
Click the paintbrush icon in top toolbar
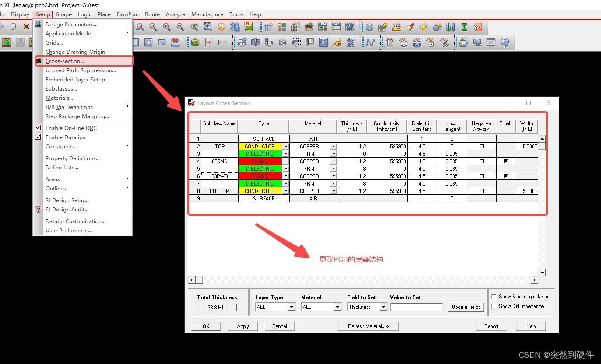pos(410,27)
